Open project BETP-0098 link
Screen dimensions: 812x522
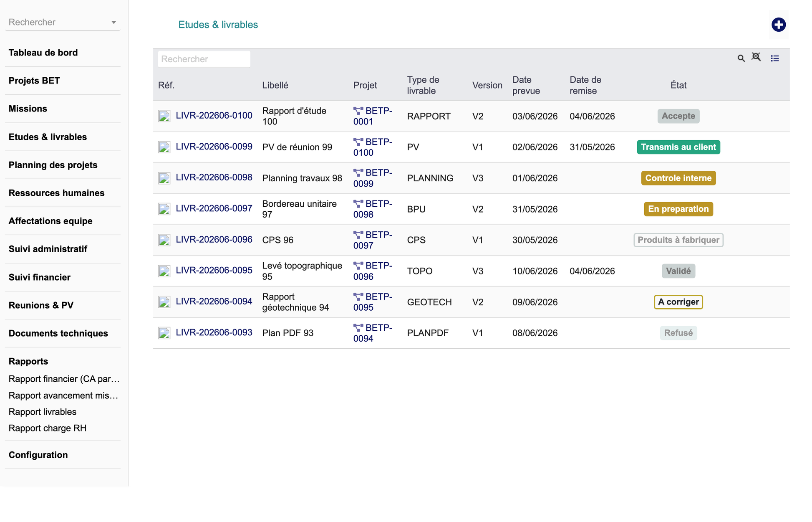373,209
